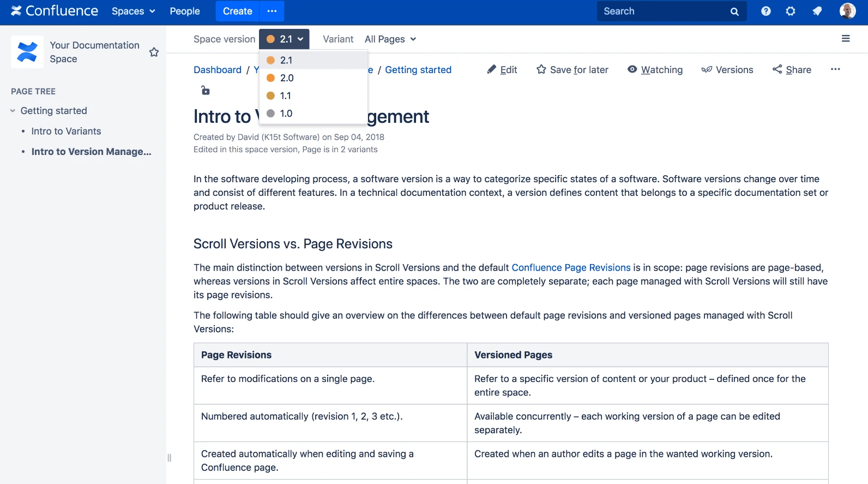Click cell 'Numbered automatically (revision 1, 2, 3 etc.).'
This screenshot has width=868, height=484.
click(x=330, y=423)
